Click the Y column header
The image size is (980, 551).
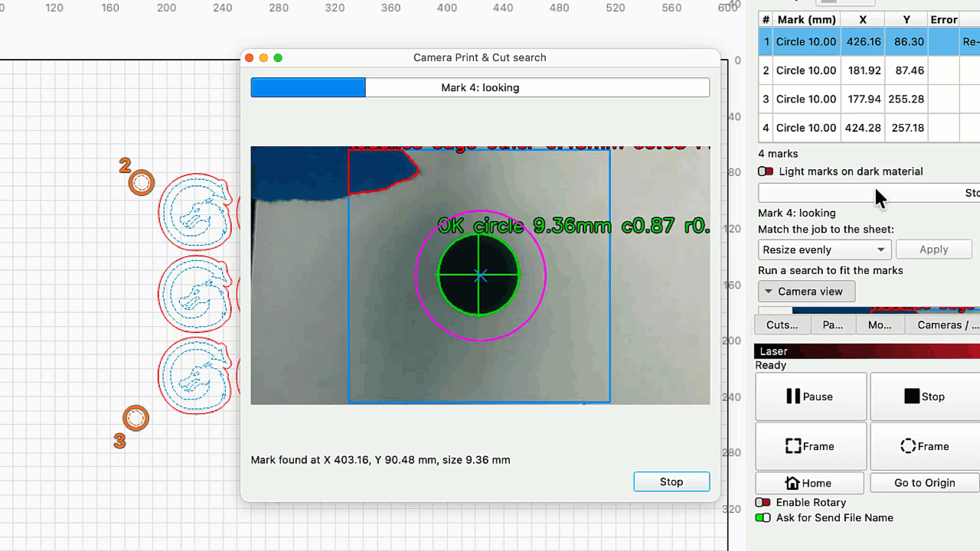click(907, 20)
